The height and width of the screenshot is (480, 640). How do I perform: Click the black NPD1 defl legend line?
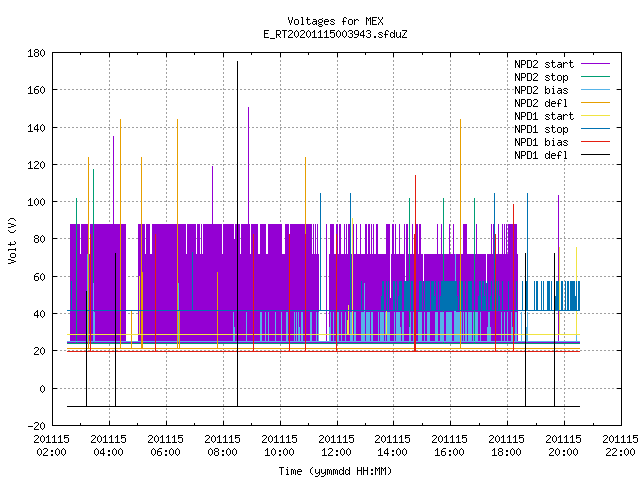[595, 155]
